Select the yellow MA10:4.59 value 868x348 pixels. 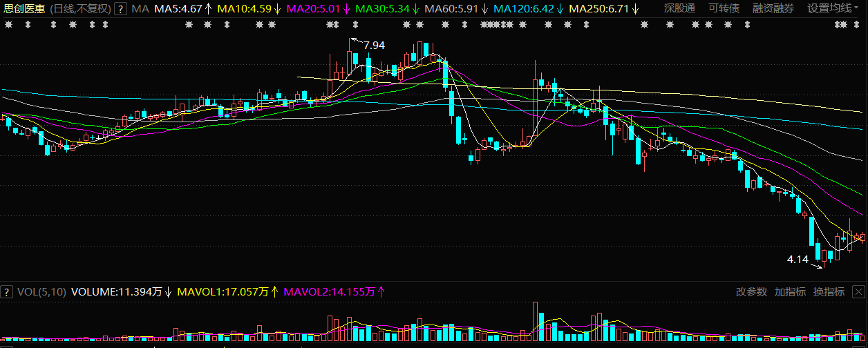click(244, 9)
